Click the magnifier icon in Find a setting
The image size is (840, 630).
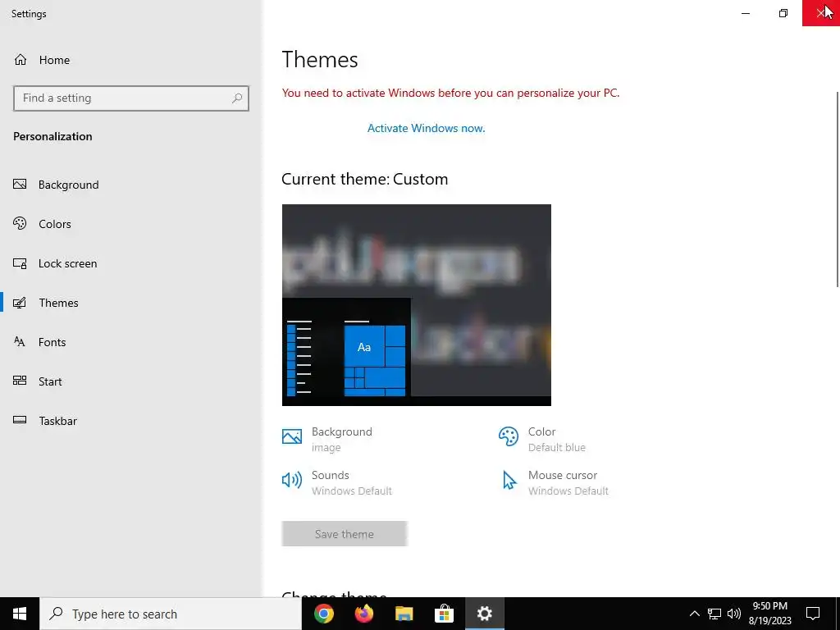coord(237,98)
